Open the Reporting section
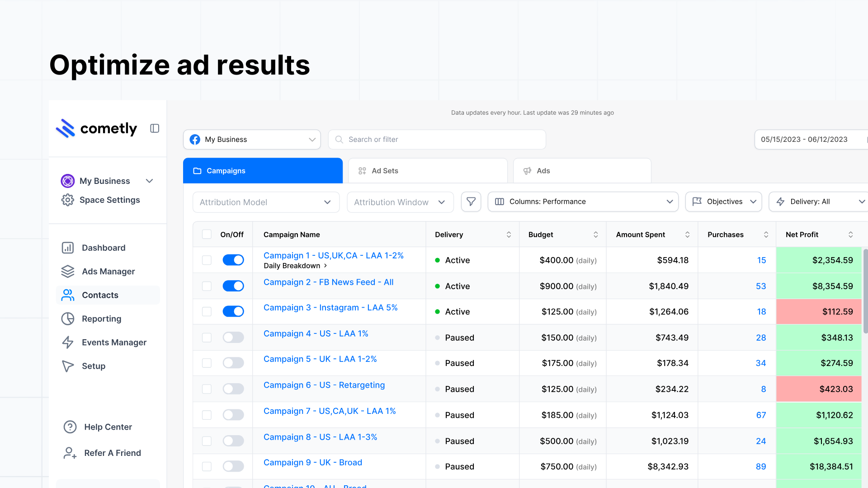The width and height of the screenshot is (868, 488). (101, 319)
